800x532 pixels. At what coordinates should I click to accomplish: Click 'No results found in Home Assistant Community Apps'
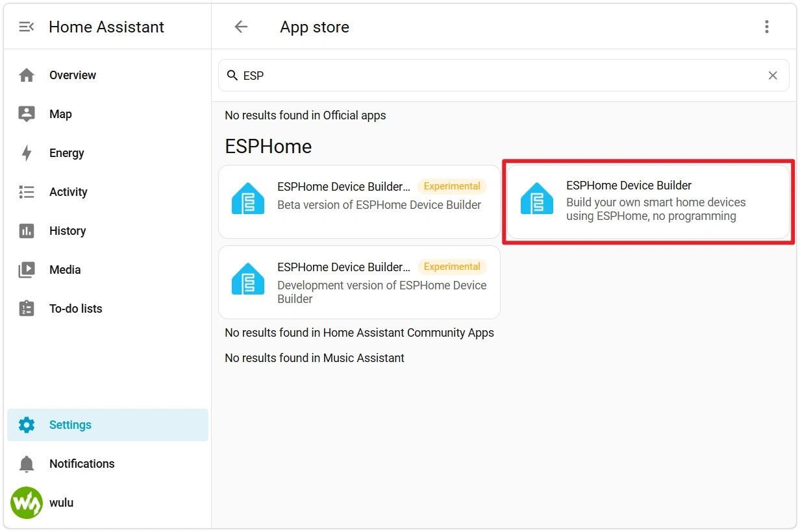(x=359, y=333)
